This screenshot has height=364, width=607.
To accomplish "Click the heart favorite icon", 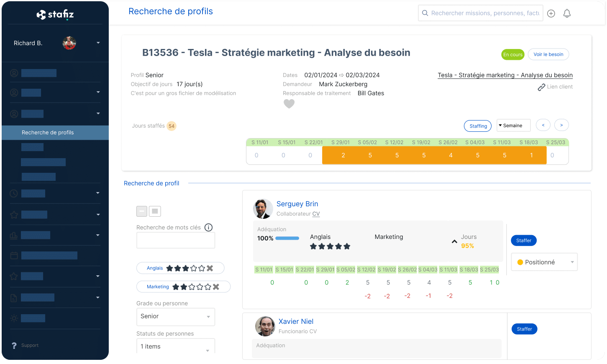I will (289, 104).
